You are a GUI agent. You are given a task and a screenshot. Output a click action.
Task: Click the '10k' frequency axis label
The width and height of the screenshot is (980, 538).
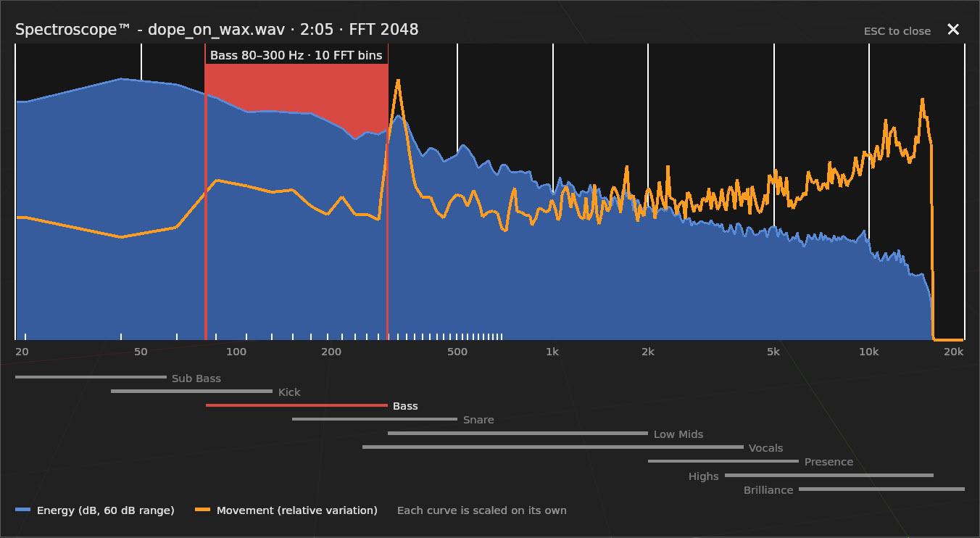[869, 352]
